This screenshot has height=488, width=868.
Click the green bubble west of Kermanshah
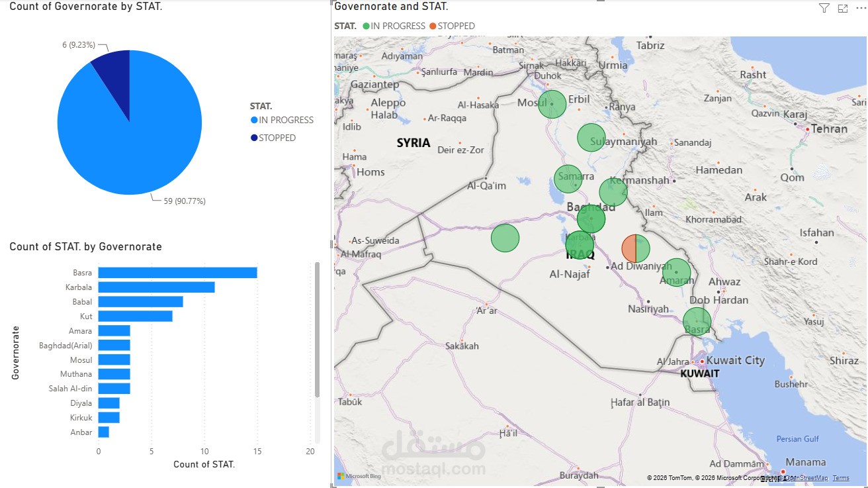tap(613, 192)
